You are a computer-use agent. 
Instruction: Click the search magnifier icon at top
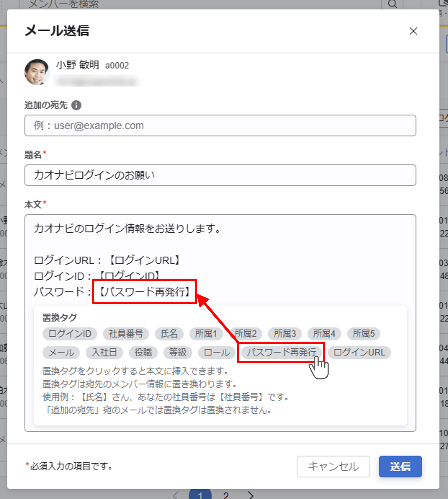[392, 4]
